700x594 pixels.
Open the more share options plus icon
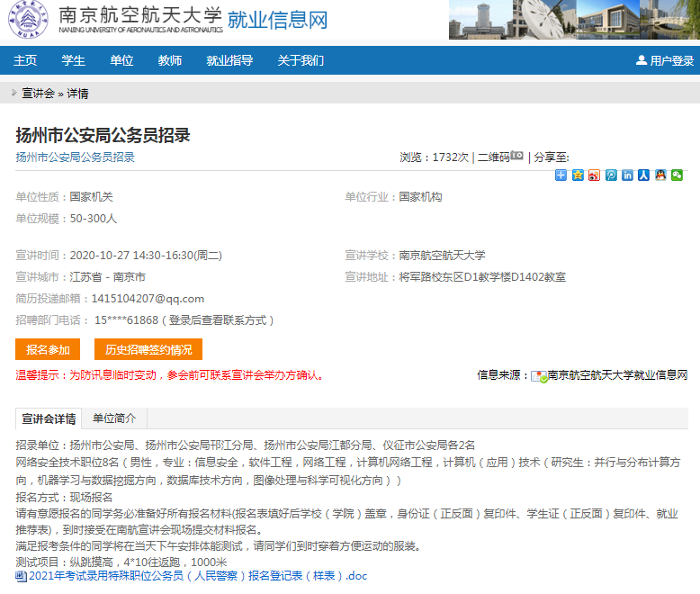point(561,175)
